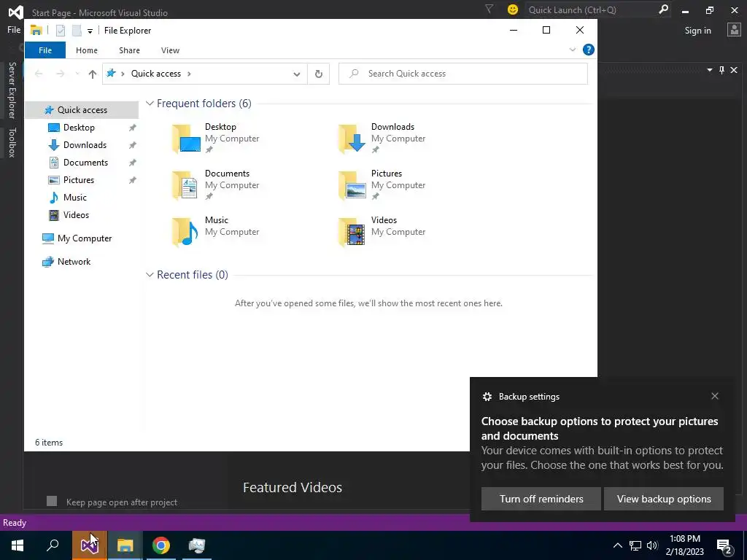The width and height of the screenshot is (747, 560).
Task: Click the taskbar search icon
Action: (53, 545)
